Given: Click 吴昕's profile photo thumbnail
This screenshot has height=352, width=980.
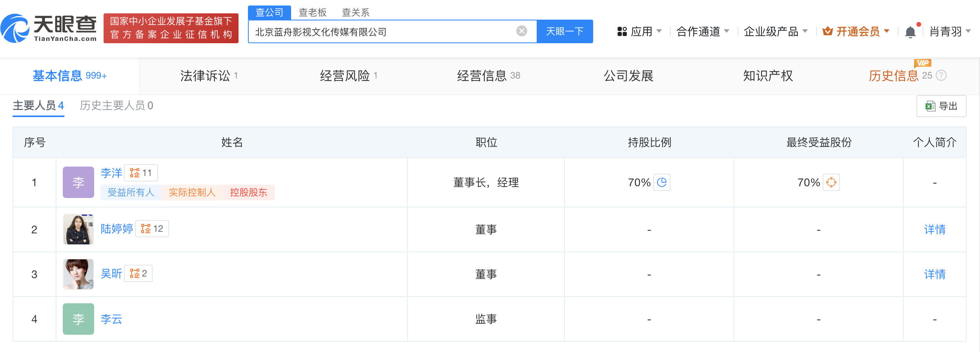Looking at the screenshot, I should pyautogui.click(x=78, y=274).
